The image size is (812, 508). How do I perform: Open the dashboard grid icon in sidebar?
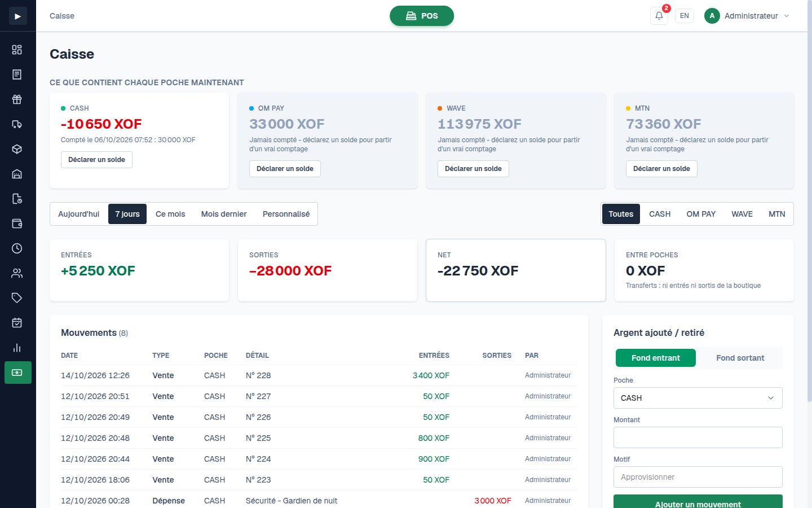pyautogui.click(x=17, y=50)
